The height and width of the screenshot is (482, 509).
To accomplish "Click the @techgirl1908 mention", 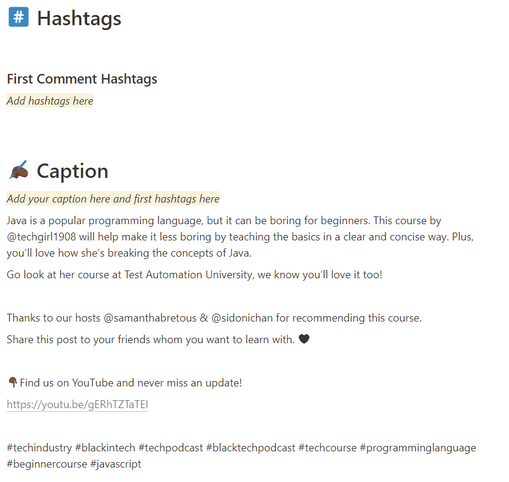I will coord(41,237).
